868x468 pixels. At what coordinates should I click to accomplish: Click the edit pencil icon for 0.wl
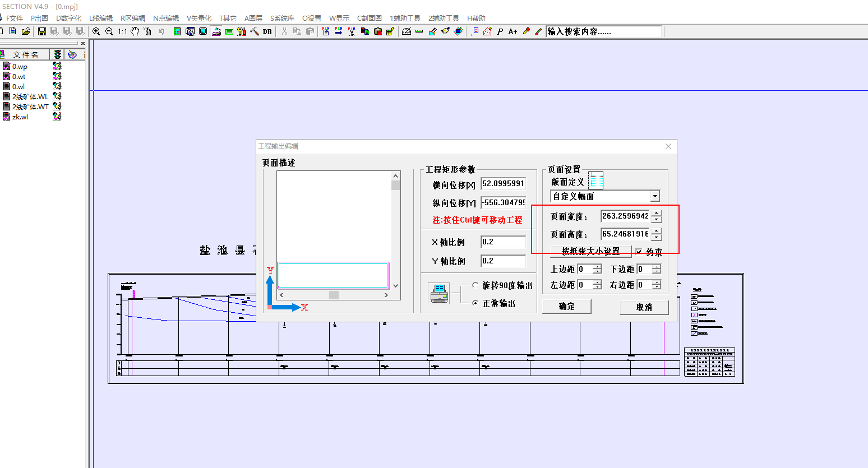pos(57,86)
